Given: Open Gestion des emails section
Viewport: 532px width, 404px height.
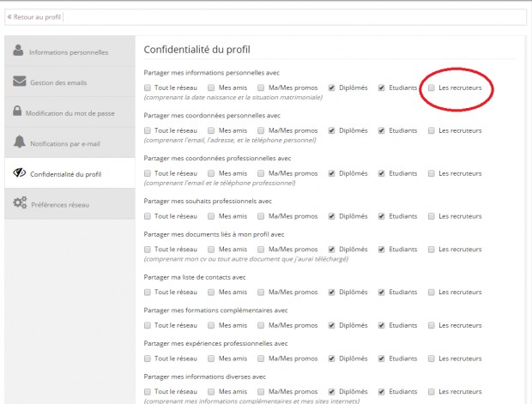Looking at the screenshot, I should click(70, 81).
